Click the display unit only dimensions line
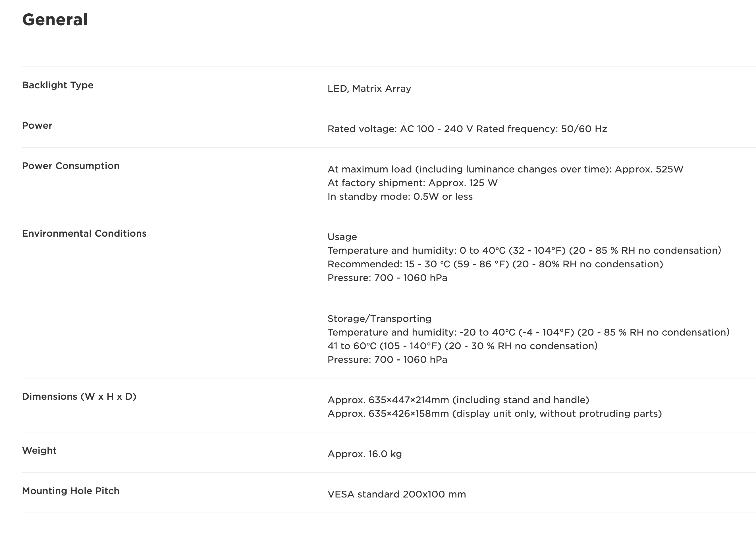756x533 pixels. point(494,414)
